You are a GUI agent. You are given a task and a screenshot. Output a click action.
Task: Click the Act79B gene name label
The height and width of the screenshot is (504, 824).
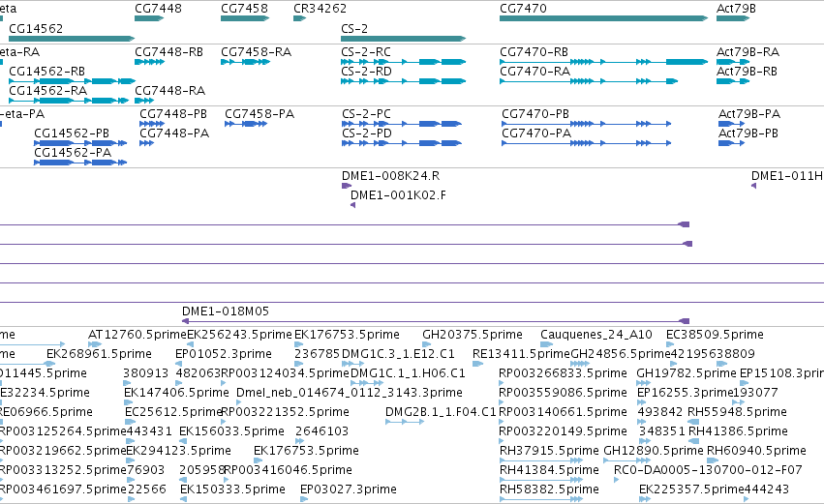[x=736, y=9]
